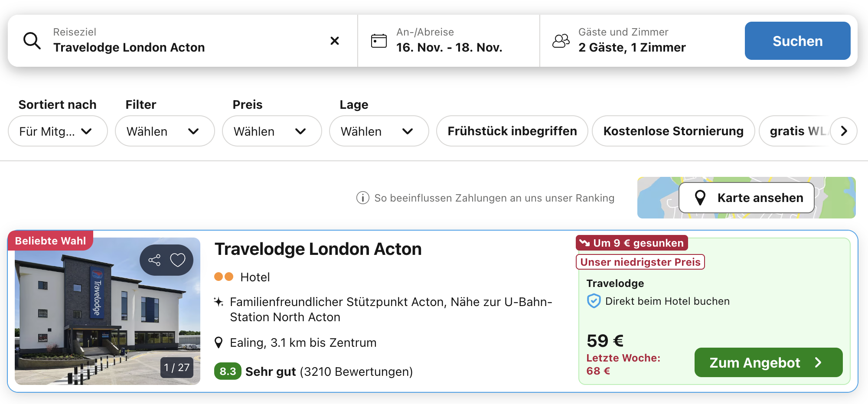Clear the destination with the X icon

click(334, 41)
